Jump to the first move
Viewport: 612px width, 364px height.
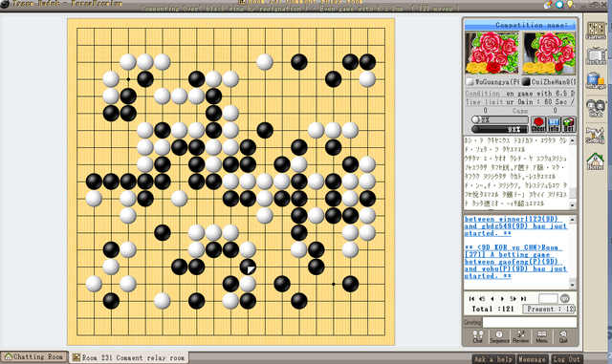pyautogui.click(x=471, y=298)
